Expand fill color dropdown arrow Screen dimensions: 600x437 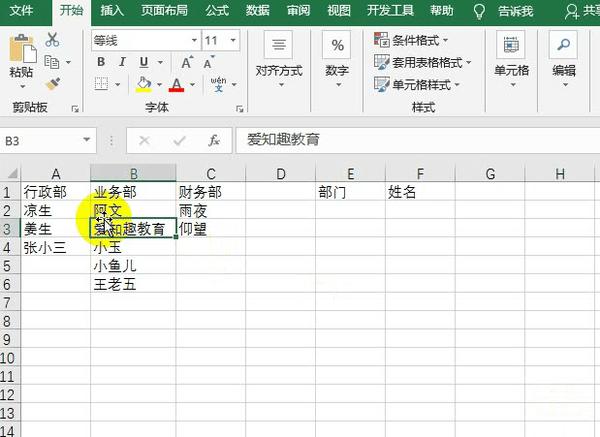click(159, 85)
